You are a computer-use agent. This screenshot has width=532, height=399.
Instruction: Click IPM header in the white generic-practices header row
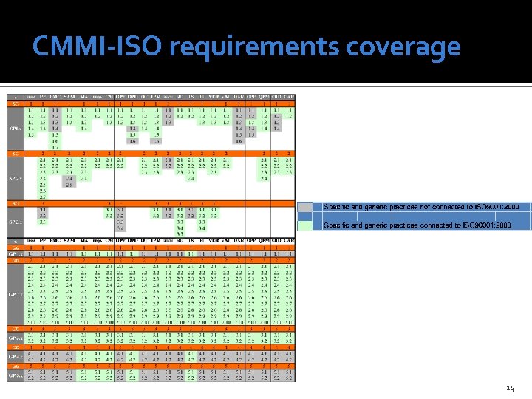click(156, 241)
